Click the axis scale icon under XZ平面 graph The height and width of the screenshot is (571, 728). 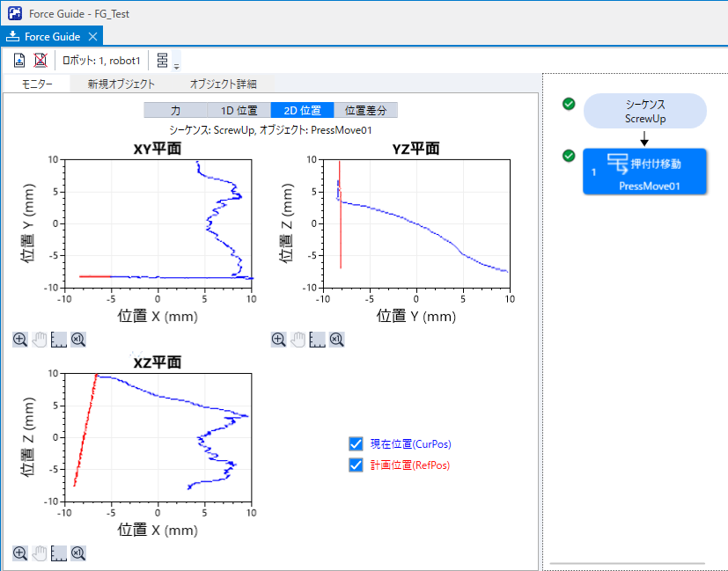59,553
